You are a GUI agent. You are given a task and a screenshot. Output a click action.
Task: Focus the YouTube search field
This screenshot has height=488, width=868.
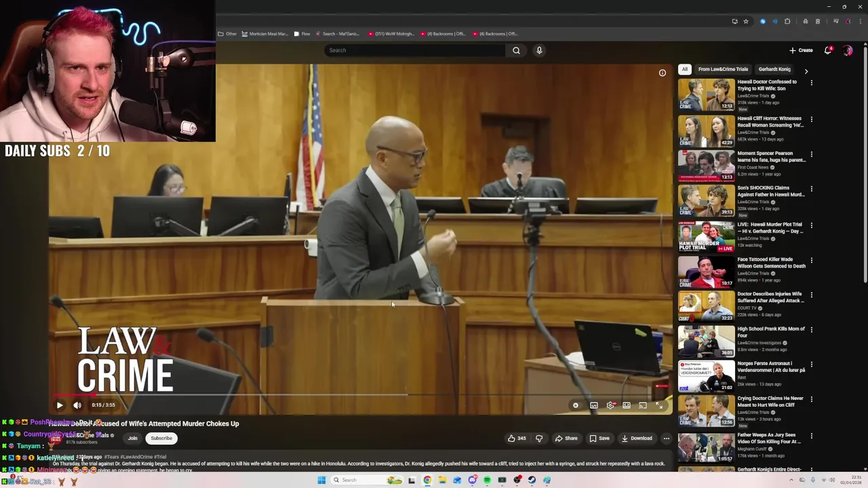[x=415, y=50]
